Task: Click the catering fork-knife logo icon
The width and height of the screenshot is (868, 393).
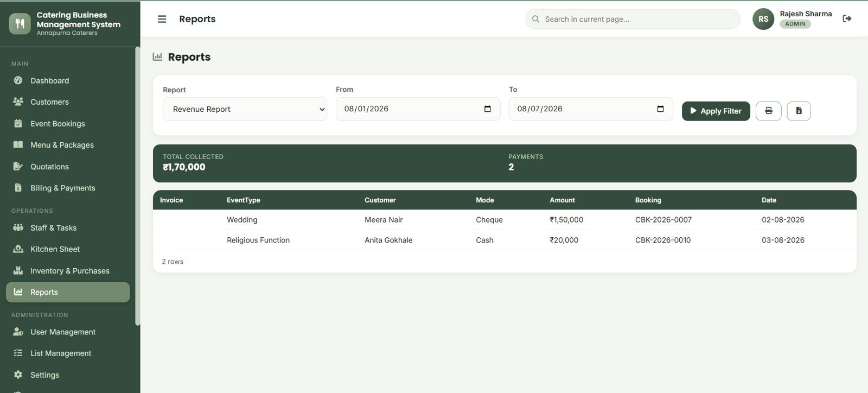Action: click(20, 23)
